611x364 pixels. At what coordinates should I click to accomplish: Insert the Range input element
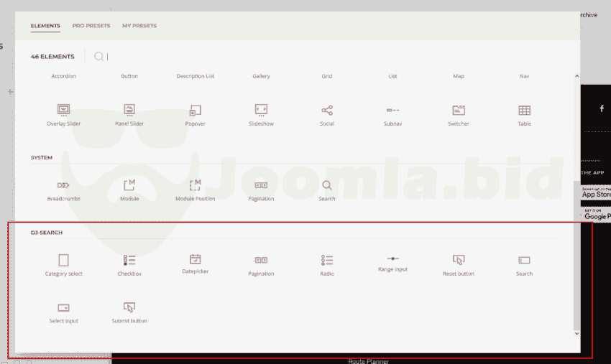click(x=392, y=259)
